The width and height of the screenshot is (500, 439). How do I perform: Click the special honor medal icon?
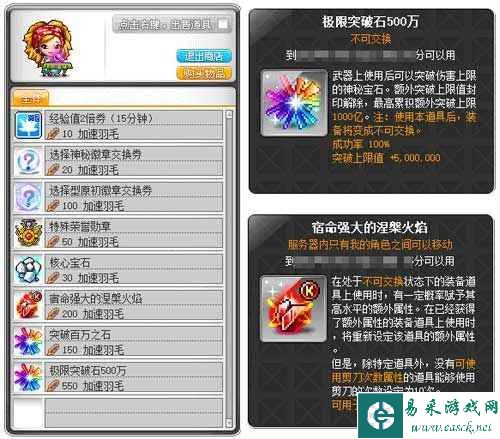point(28,233)
